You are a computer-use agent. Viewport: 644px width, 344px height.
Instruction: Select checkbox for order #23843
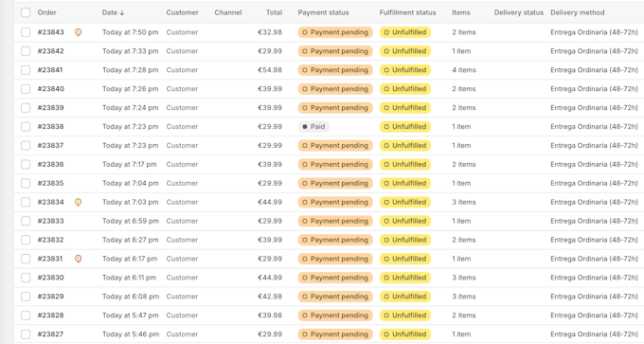pos(26,32)
